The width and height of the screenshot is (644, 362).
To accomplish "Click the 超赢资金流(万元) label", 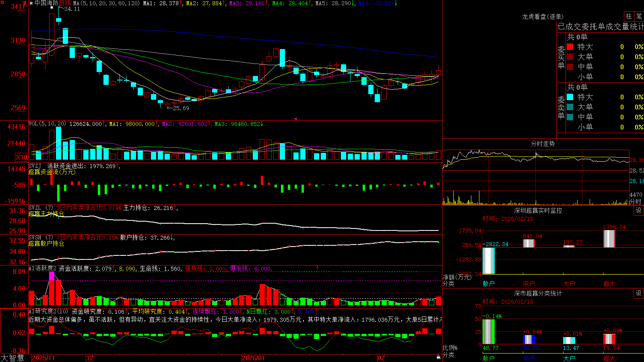I will [x=52, y=172].
